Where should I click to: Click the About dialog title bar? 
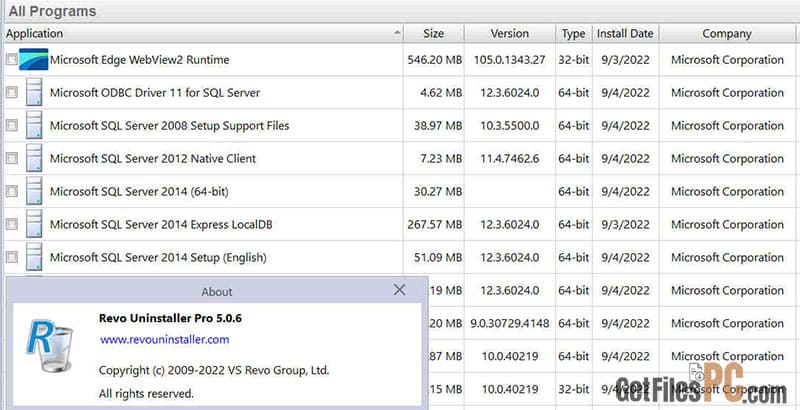pos(217,291)
